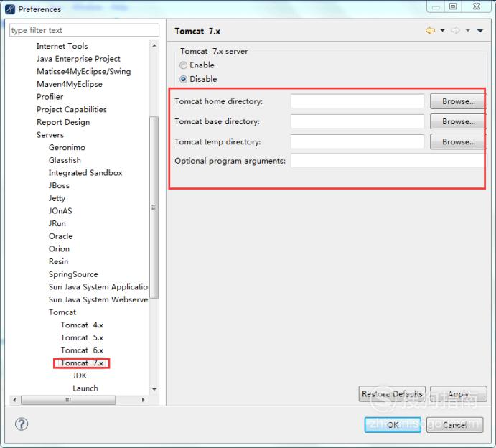Select Oracle server entry
This screenshot has height=448, width=496.
pos(61,236)
